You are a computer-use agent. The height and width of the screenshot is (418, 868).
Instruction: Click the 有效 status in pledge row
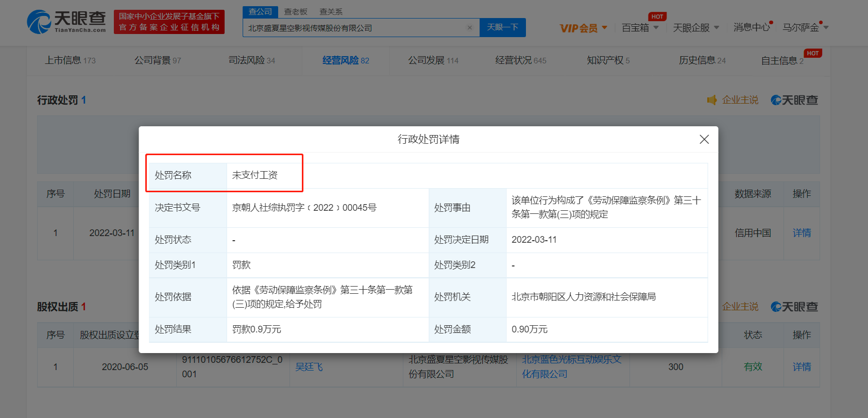click(753, 367)
